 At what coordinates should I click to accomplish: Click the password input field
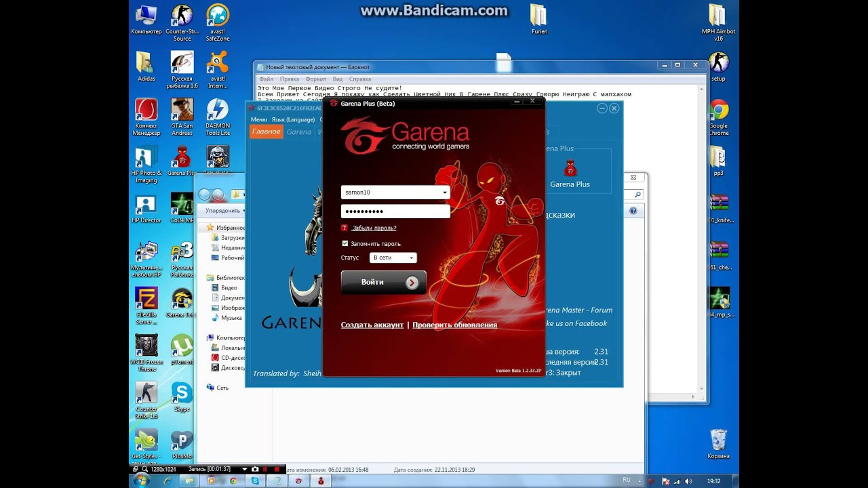395,211
